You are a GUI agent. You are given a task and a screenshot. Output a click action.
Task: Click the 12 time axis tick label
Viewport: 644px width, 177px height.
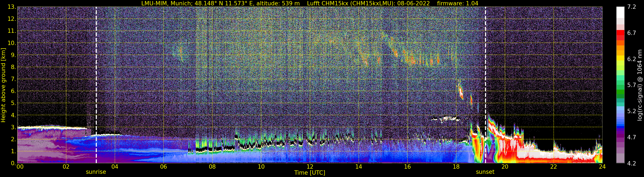pos(310,167)
